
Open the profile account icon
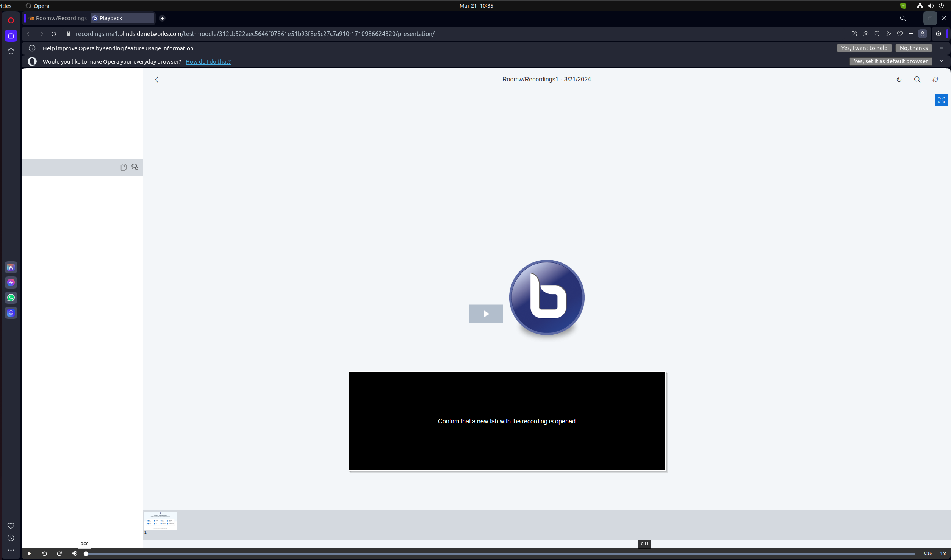pos(923,34)
